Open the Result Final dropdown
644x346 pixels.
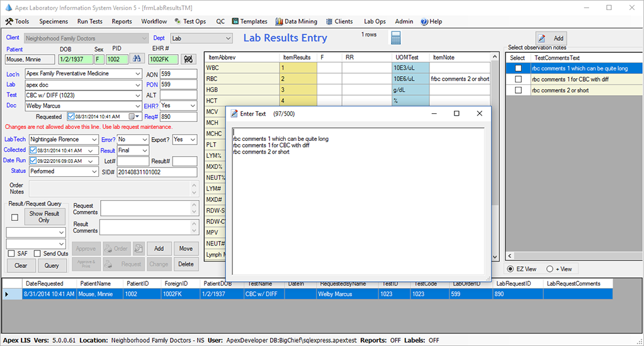(x=145, y=150)
